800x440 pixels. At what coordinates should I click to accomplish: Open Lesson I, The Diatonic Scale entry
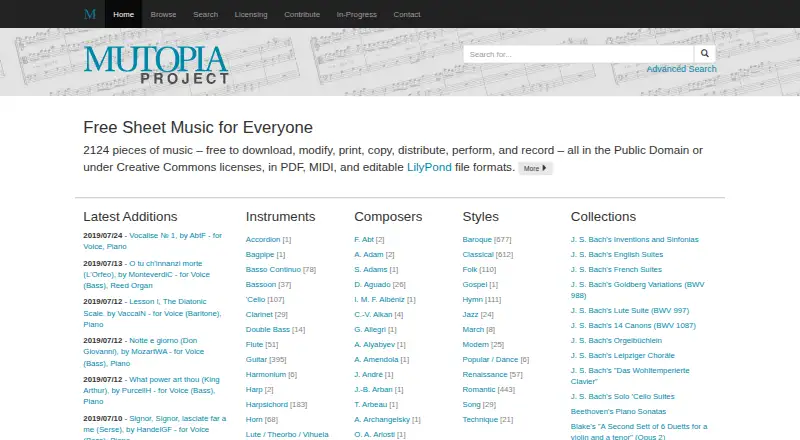click(x=152, y=313)
